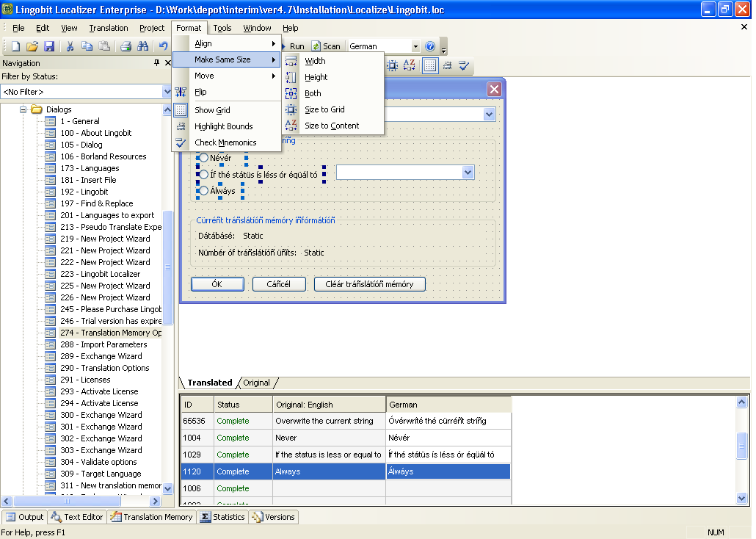
Task: Open the German language dropdown
Action: [415, 47]
